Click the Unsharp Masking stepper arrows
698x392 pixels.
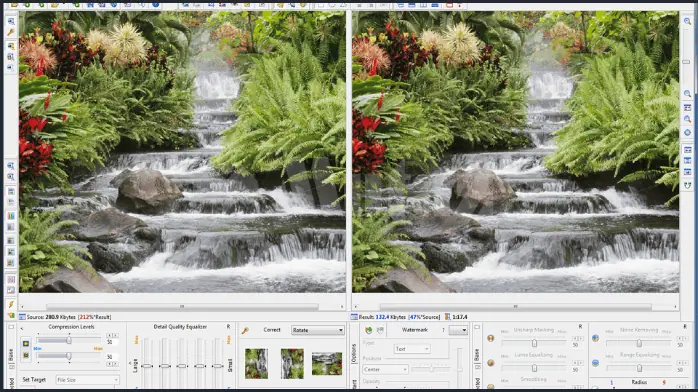pos(577,339)
